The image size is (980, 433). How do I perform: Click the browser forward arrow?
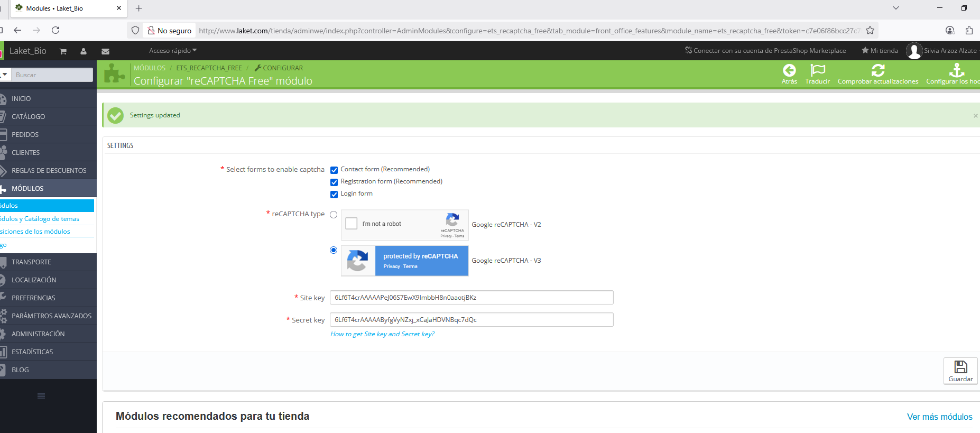click(36, 31)
